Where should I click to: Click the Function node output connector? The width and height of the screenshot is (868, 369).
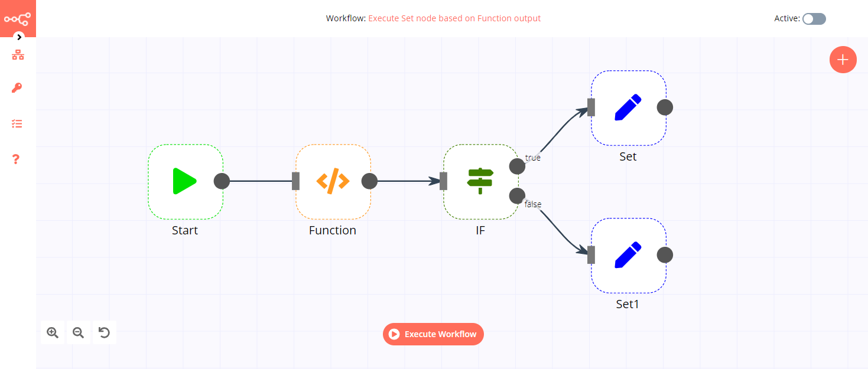[369, 182]
